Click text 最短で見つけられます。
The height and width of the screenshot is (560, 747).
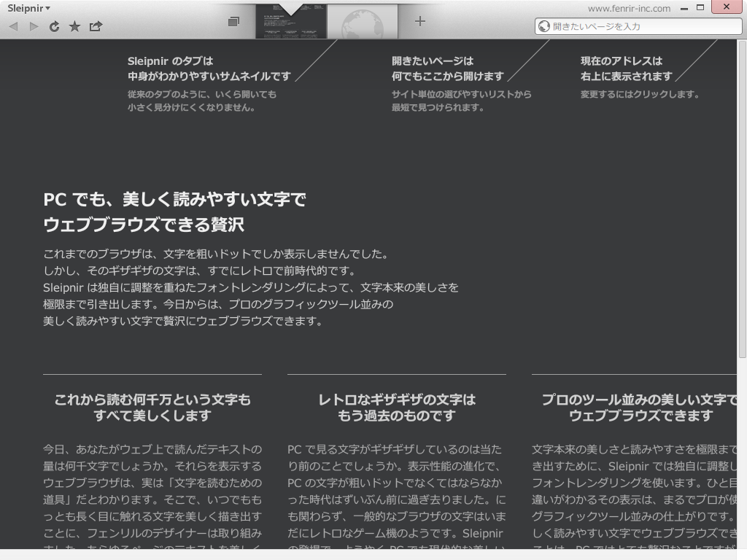438,108
